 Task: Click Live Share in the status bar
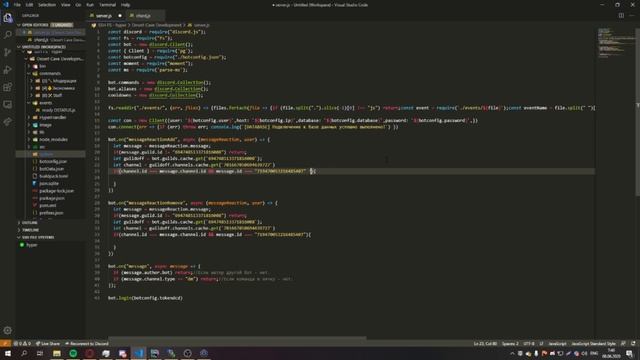point(48,344)
